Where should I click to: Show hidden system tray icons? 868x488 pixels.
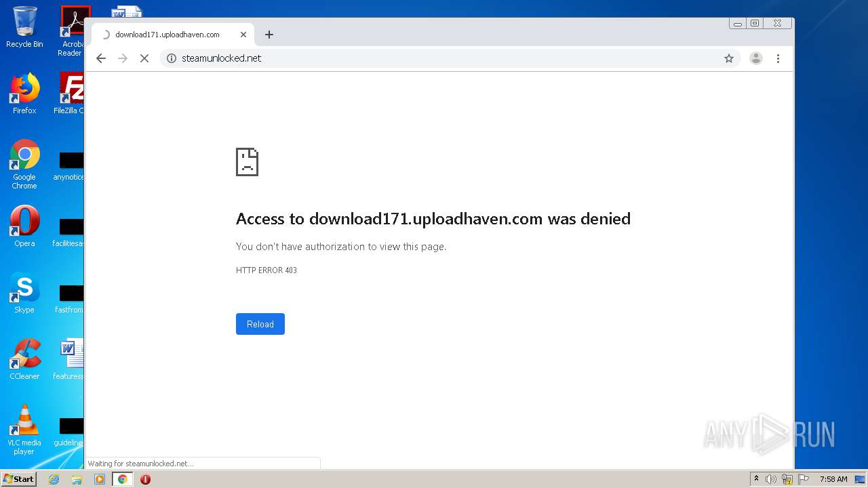tap(756, 479)
